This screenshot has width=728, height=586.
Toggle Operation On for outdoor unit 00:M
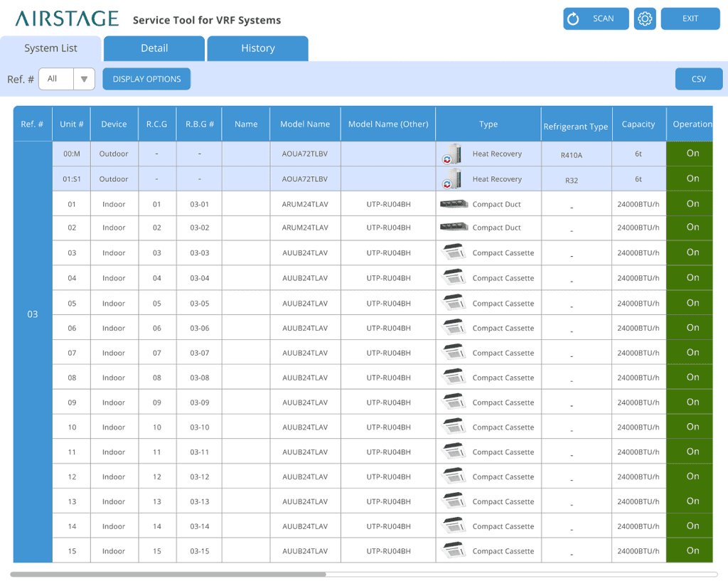pyautogui.click(x=690, y=154)
